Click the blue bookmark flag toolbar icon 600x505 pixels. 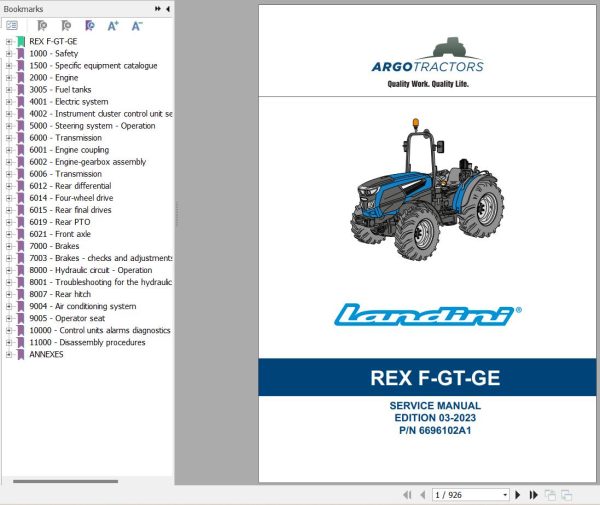(x=90, y=26)
